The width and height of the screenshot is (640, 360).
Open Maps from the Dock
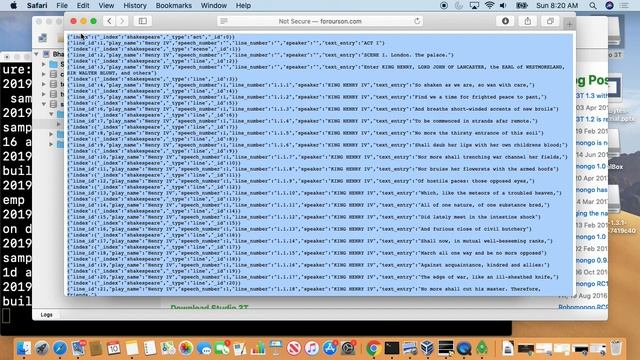point(168,348)
